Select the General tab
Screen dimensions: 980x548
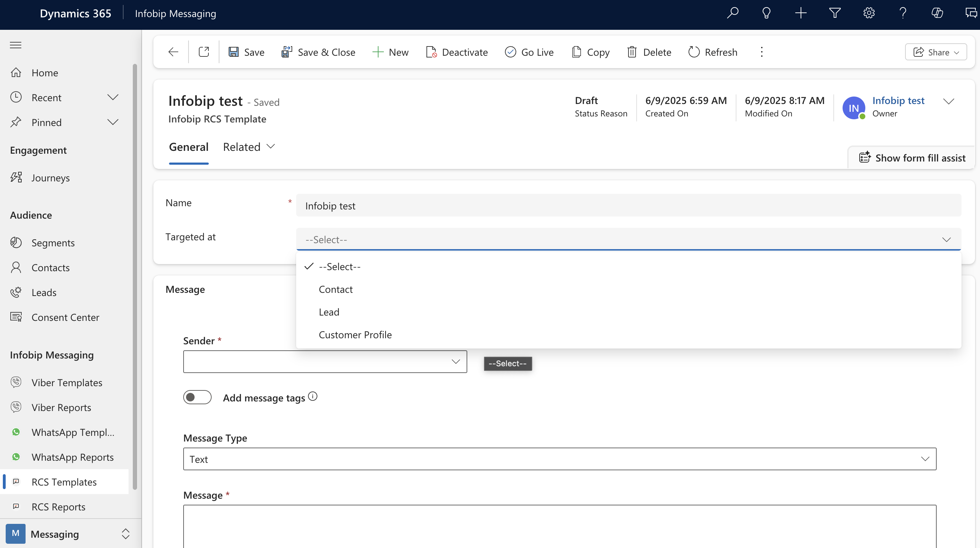189,147
